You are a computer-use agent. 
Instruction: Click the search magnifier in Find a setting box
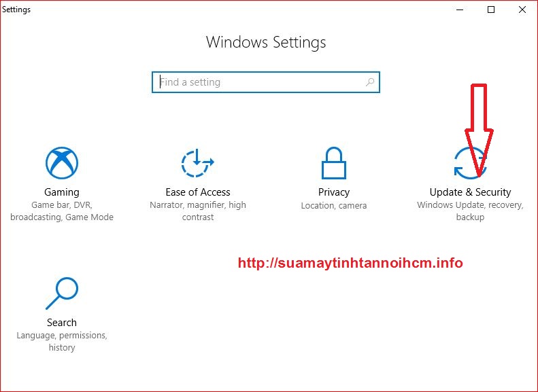coord(370,82)
